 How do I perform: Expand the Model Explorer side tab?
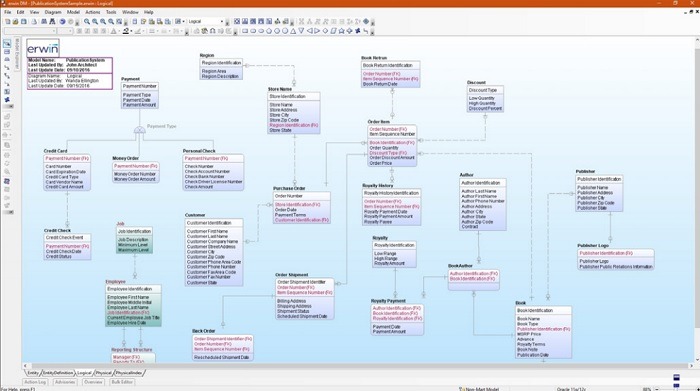pos(17,54)
